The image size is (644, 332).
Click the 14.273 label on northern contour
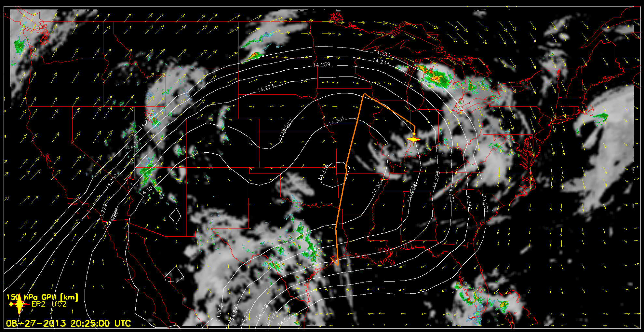[x=266, y=88]
